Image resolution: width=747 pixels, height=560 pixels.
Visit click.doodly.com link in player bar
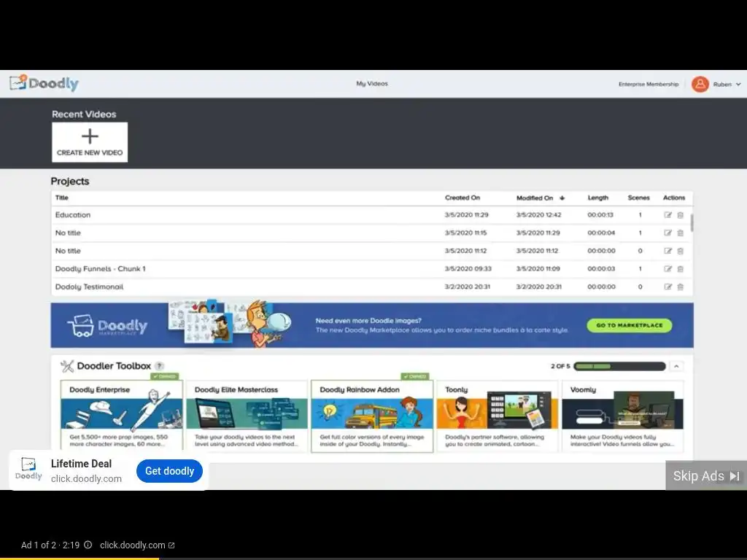[137, 545]
